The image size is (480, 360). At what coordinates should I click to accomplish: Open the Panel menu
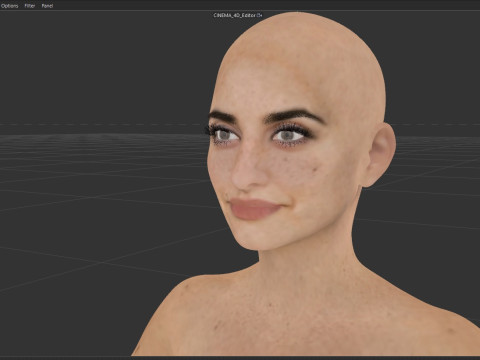click(47, 6)
